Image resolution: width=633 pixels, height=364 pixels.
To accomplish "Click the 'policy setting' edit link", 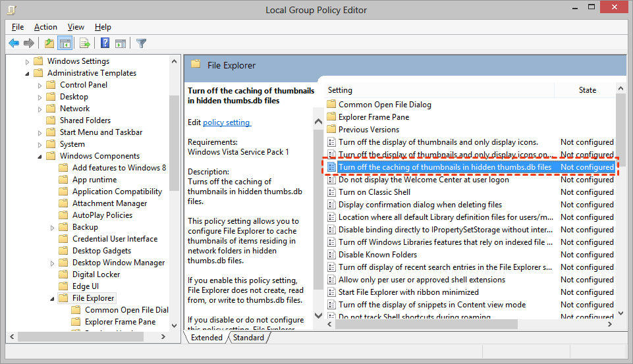I will pos(226,122).
